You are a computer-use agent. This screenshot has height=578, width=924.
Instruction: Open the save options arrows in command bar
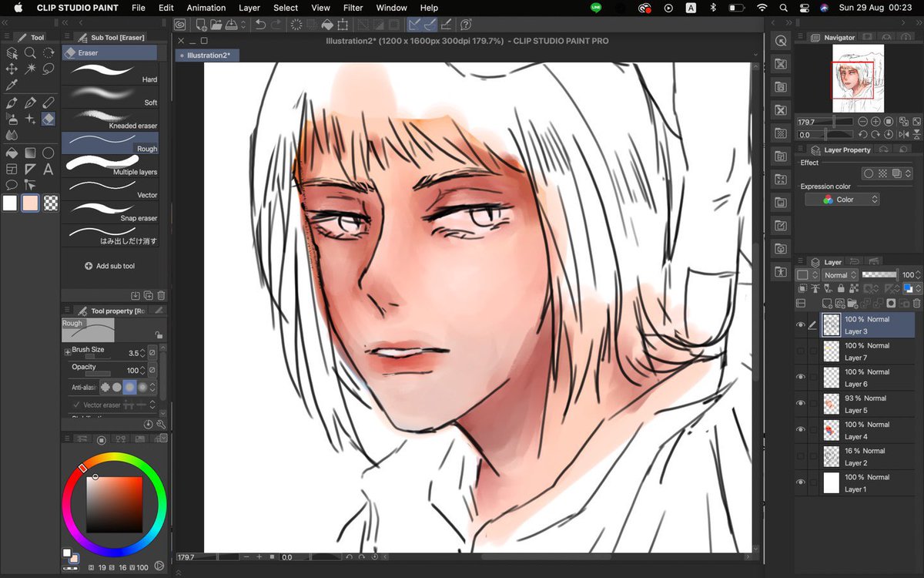coord(244,25)
